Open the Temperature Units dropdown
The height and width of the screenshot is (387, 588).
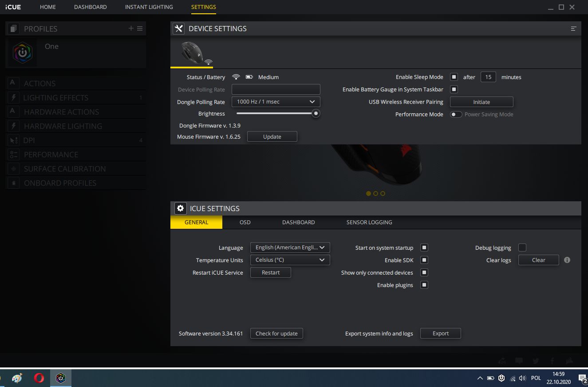(290, 260)
